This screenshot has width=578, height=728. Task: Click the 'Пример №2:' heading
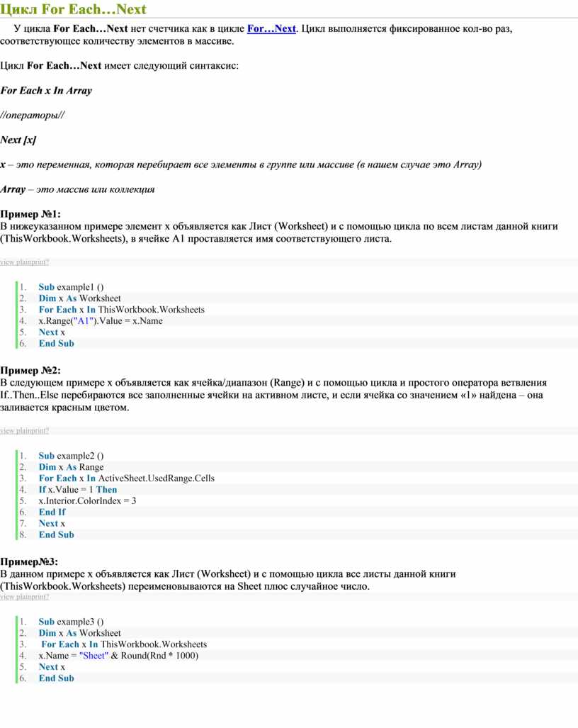(30, 371)
